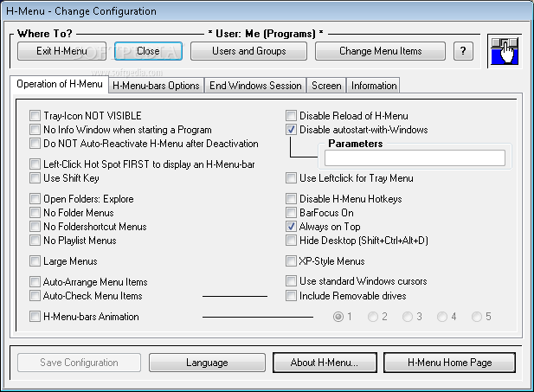Open Change Menu Items
The width and height of the screenshot is (534, 392).
click(381, 51)
